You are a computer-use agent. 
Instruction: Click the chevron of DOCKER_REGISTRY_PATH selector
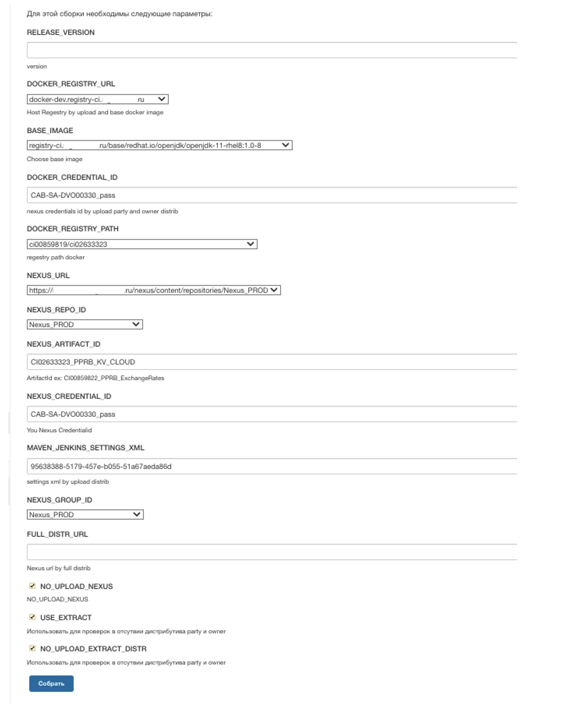250,244
